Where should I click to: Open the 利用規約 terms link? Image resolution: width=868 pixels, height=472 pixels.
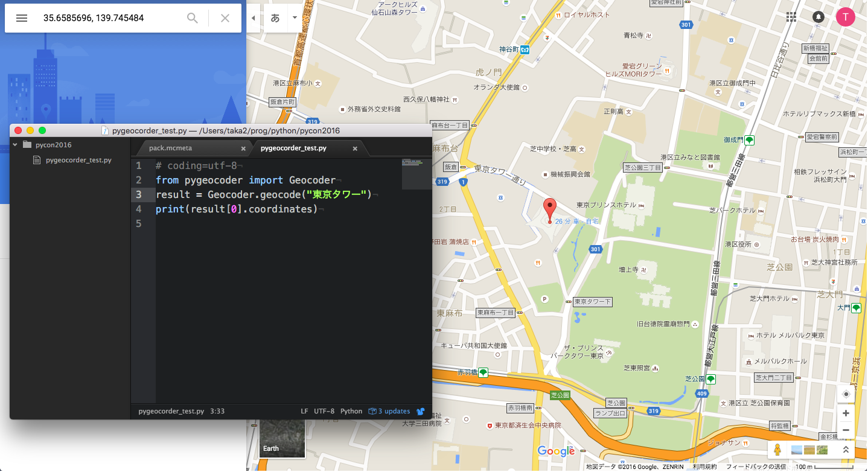pyautogui.click(x=704, y=467)
